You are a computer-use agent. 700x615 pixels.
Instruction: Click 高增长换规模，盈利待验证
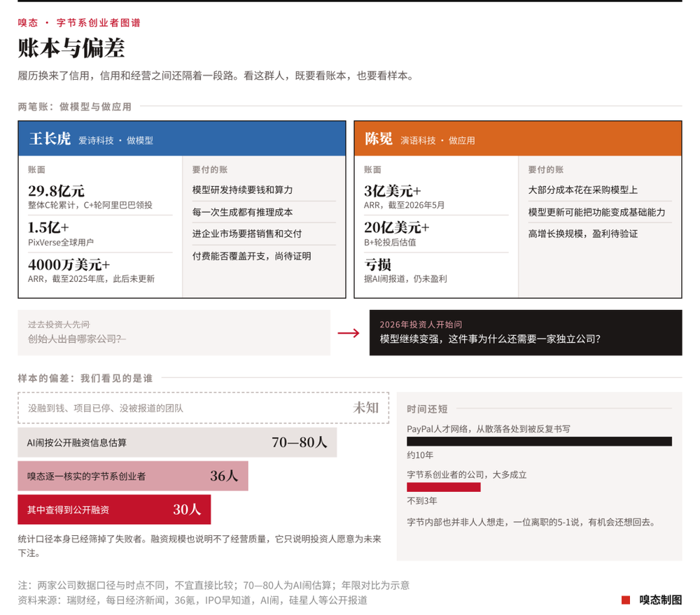pyautogui.click(x=582, y=234)
